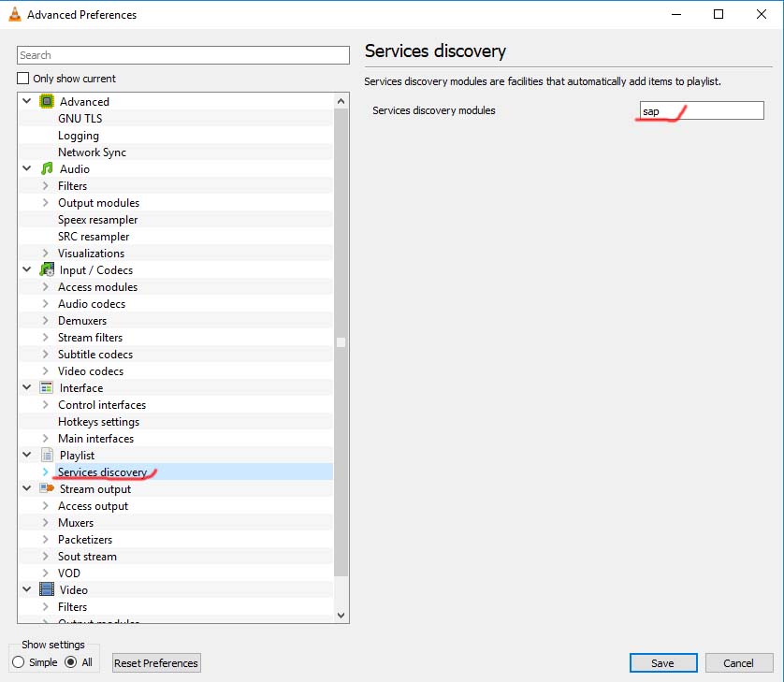Cancel the preferences dialog
This screenshot has width=784, height=682.
739,663
